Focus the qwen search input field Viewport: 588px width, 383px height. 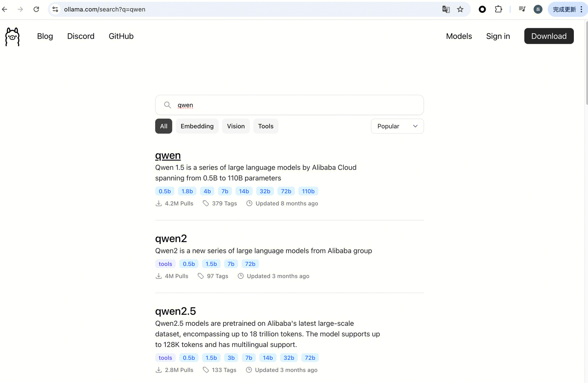point(289,105)
